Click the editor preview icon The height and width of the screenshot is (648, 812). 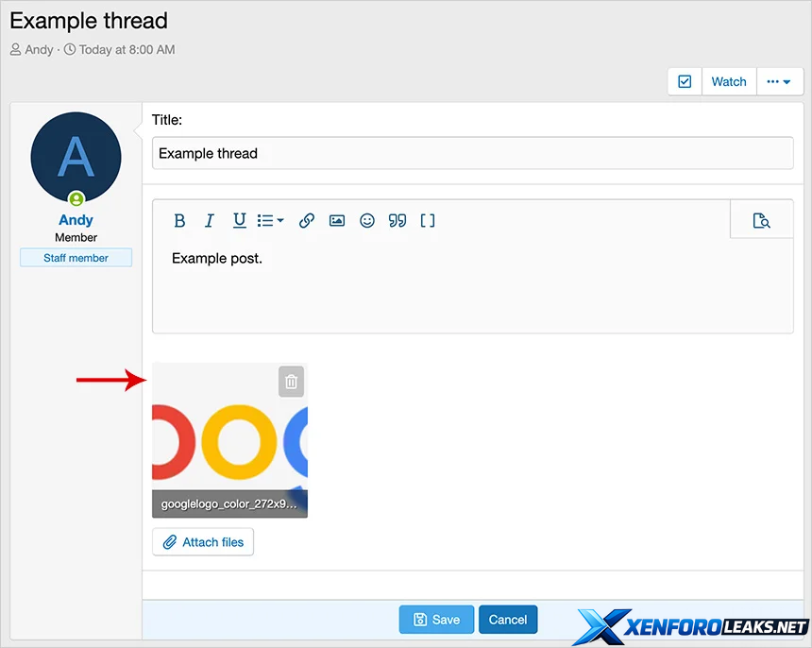[x=761, y=221]
